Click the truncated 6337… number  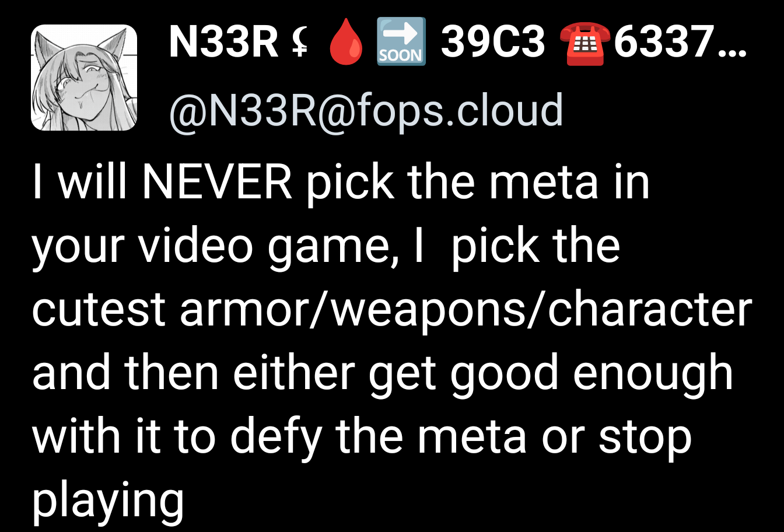pos(679,44)
